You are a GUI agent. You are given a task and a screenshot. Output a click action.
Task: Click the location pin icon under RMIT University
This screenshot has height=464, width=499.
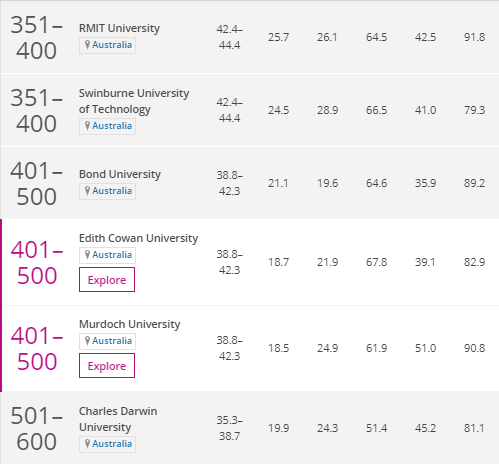[x=87, y=45]
